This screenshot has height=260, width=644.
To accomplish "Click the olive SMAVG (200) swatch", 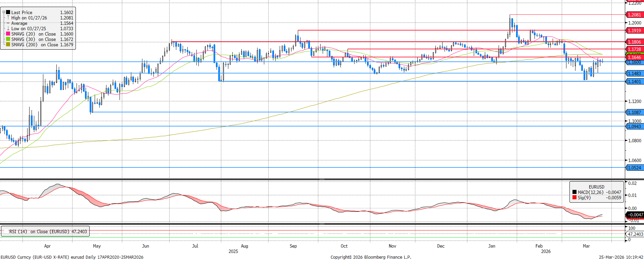I will point(8,45).
